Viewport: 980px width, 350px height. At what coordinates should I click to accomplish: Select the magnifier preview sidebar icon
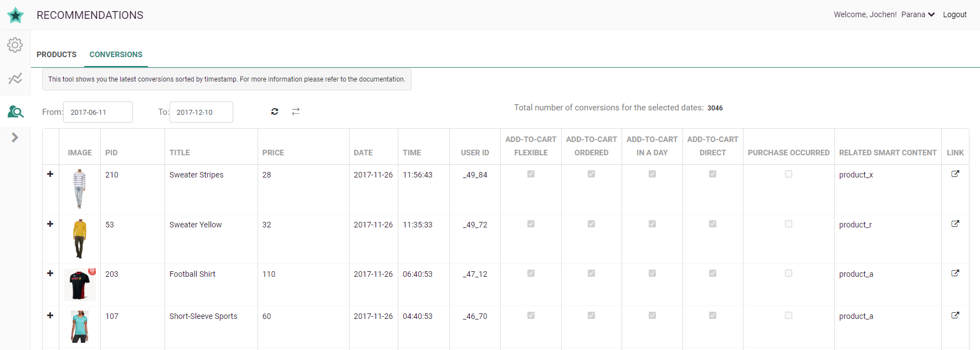(15, 112)
